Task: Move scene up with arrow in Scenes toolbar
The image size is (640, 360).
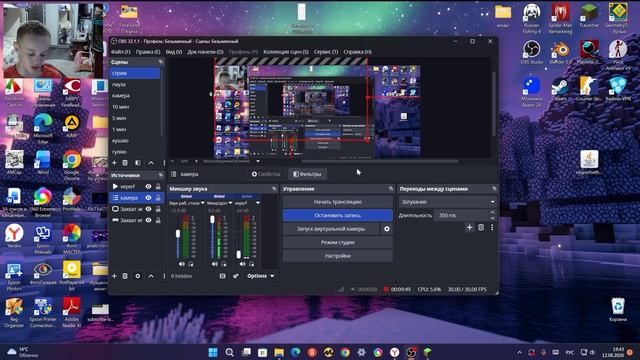Action: click(151, 163)
